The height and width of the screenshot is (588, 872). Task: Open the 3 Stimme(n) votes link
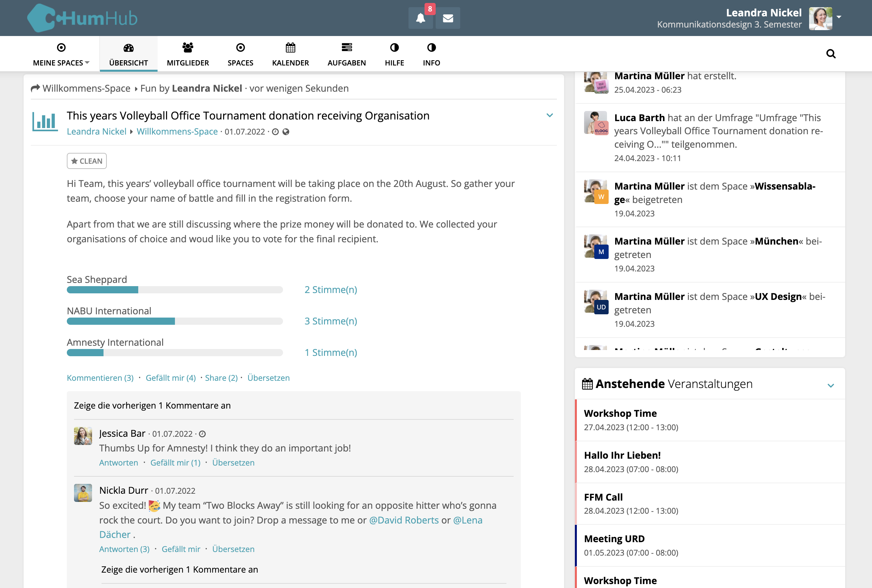coord(330,321)
